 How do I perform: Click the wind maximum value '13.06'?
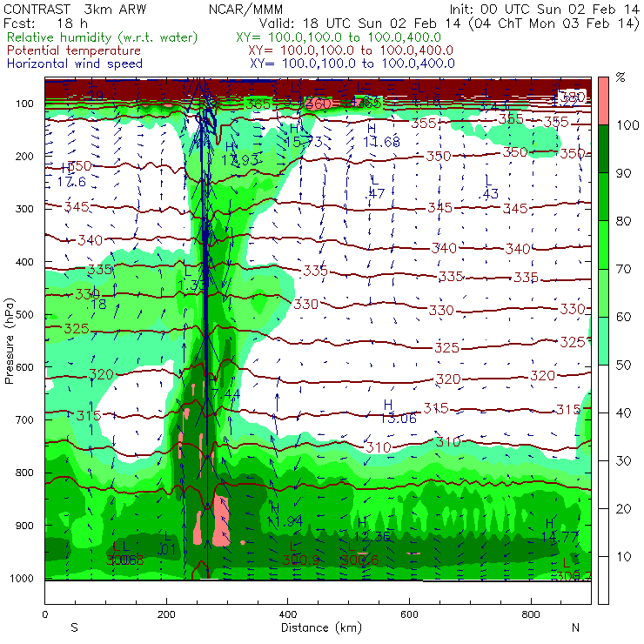[x=398, y=419]
